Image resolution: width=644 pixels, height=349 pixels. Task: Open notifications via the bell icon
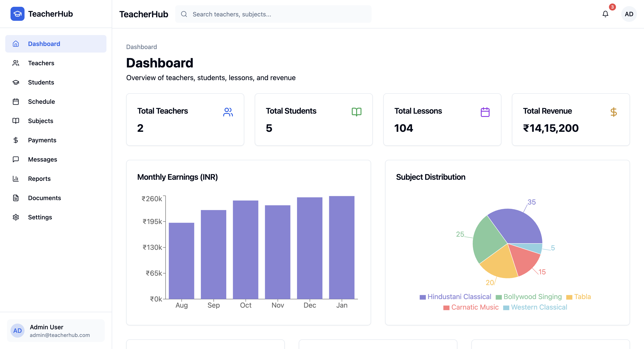(x=605, y=14)
